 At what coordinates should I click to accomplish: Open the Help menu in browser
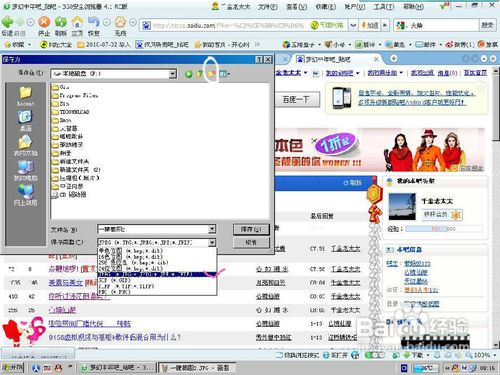414,6
